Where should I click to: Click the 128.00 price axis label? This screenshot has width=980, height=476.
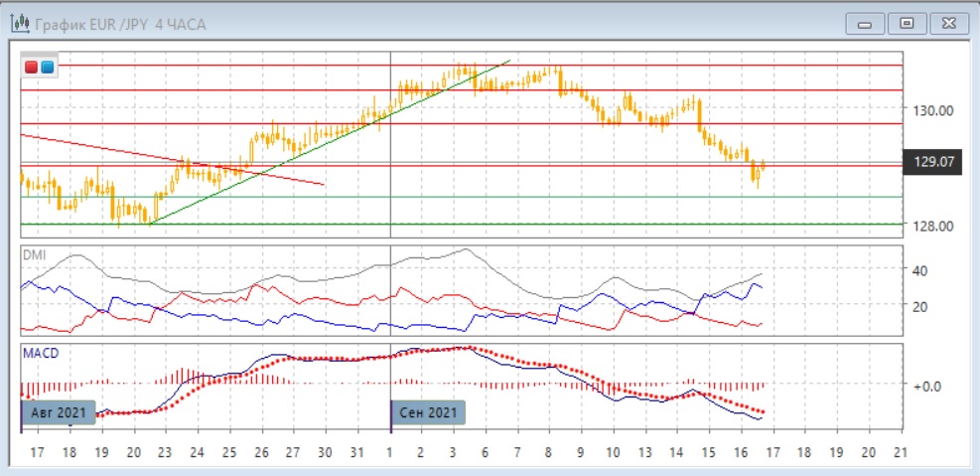click(x=934, y=226)
